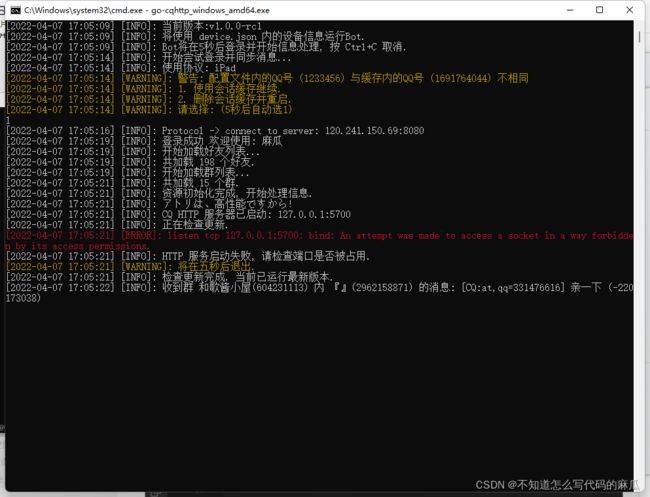650x497 pixels.
Task: Click the yellow warning mentioning QQ 1691764044
Action: tap(267, 78)
